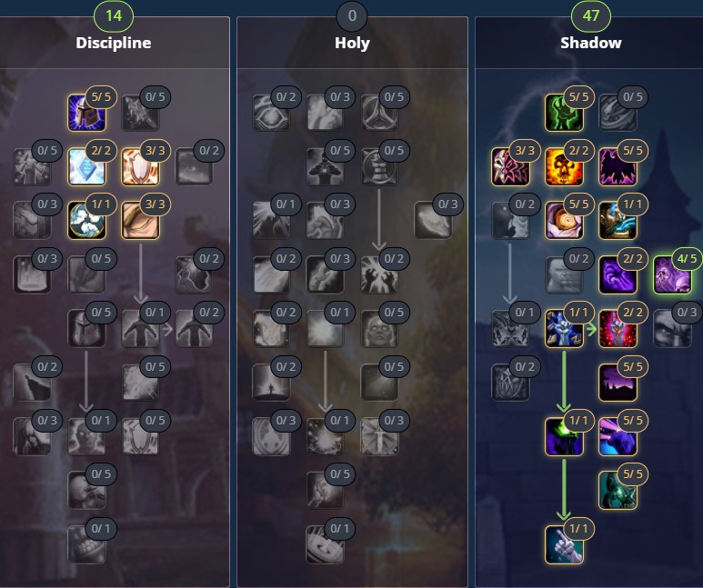Click the 14 points badge above Discipline
The height and width of the screenshot is (588, 703).
point(114,16)
